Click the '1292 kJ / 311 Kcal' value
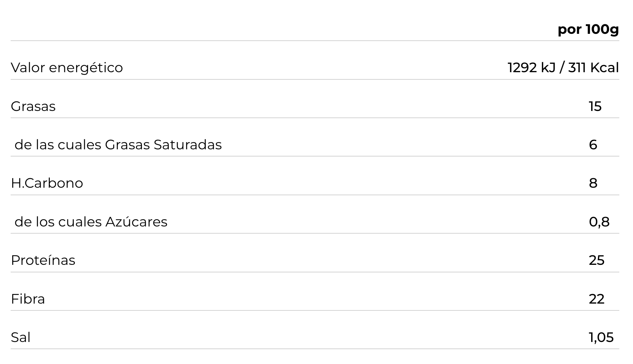 pos(563,68)
